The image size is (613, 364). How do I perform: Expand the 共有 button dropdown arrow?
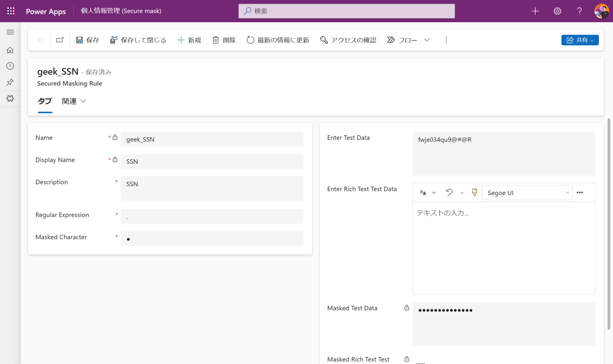coord(592,40)
